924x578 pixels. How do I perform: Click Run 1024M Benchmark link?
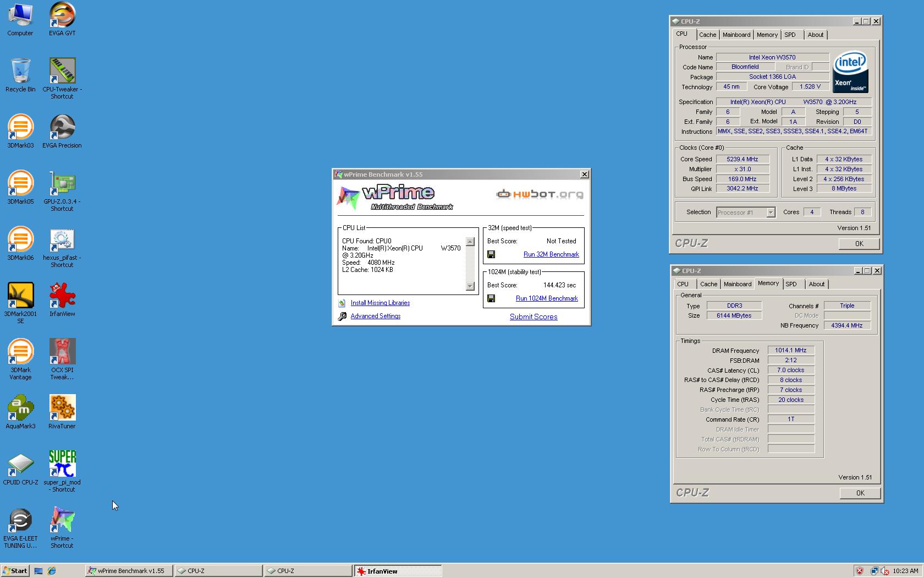[x=547, y=298]
